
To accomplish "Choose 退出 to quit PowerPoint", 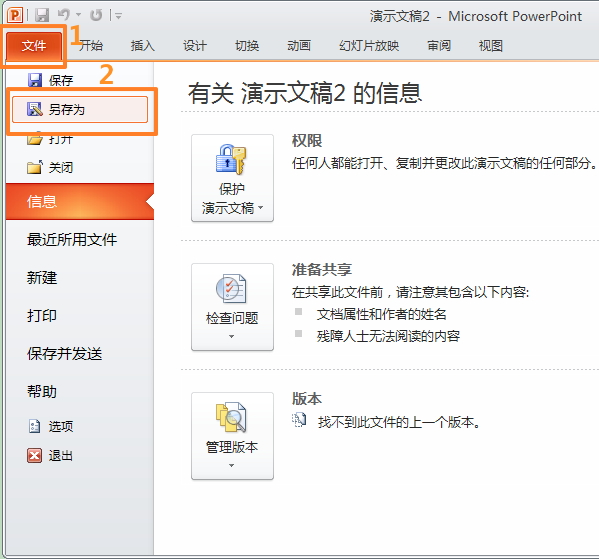I will (x=61, y=455).
